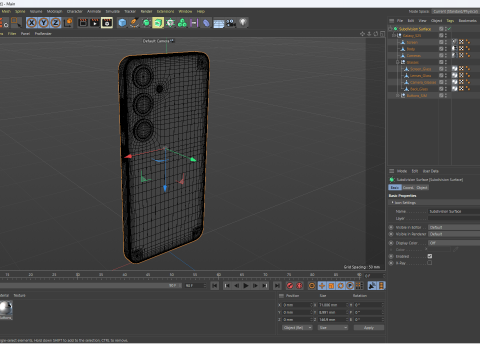
Task: Toggle the Y axis lock icon
Action: [44, 23]
